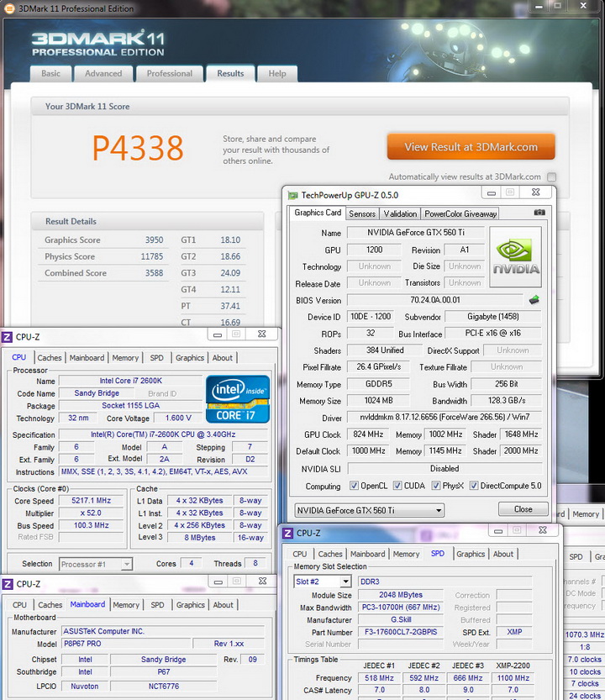Open the GPU selection dropdown in GPU-Z
Screen dimensions: 605x700
click(x=369, y=510)
